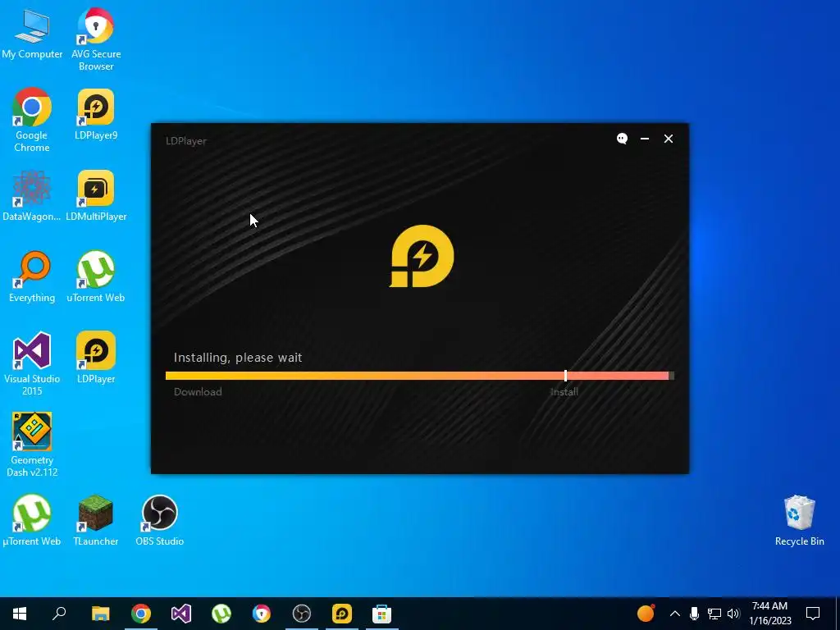
Task: Expand hidden system tray icons
Action: tap(675, 614)
